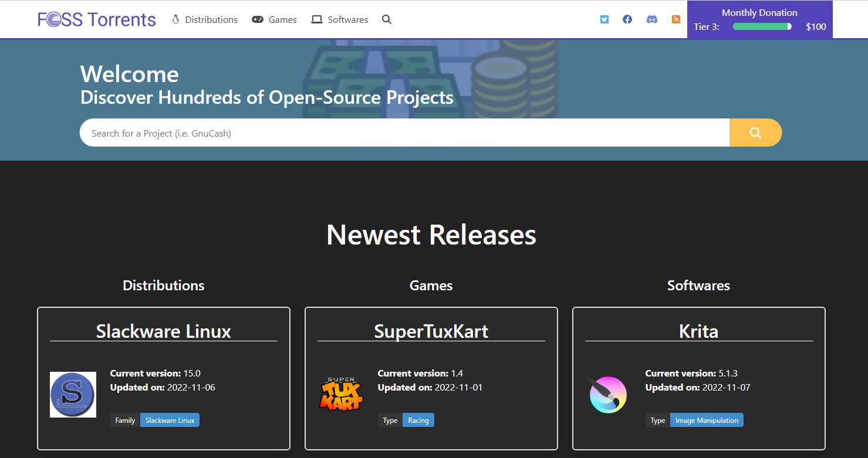Click the $100 donation goal amount
This screenshot has width=868, height=458.
816,26
